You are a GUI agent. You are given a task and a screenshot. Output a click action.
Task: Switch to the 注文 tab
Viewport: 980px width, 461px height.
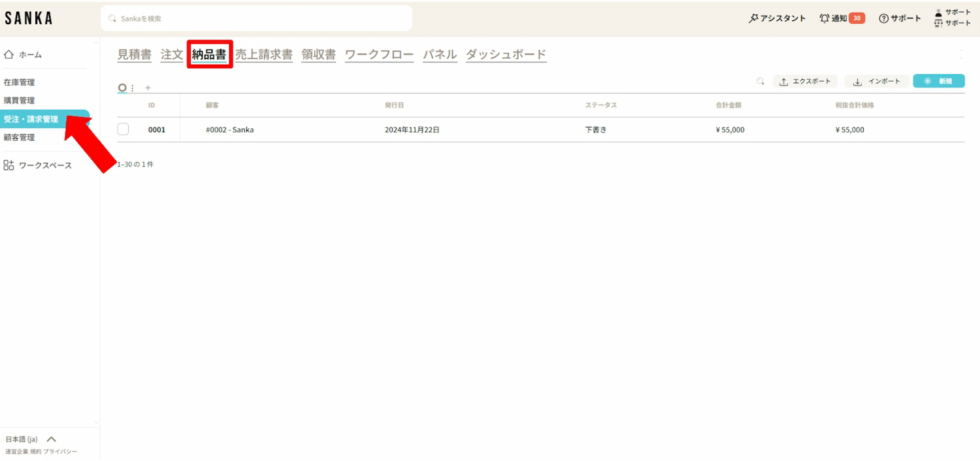[x=172, y=55]
